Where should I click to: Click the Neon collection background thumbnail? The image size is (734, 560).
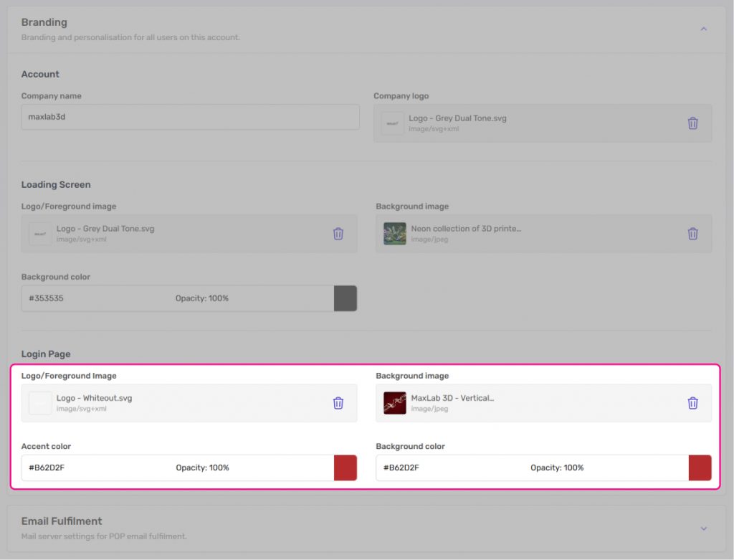tap(394, 234)
